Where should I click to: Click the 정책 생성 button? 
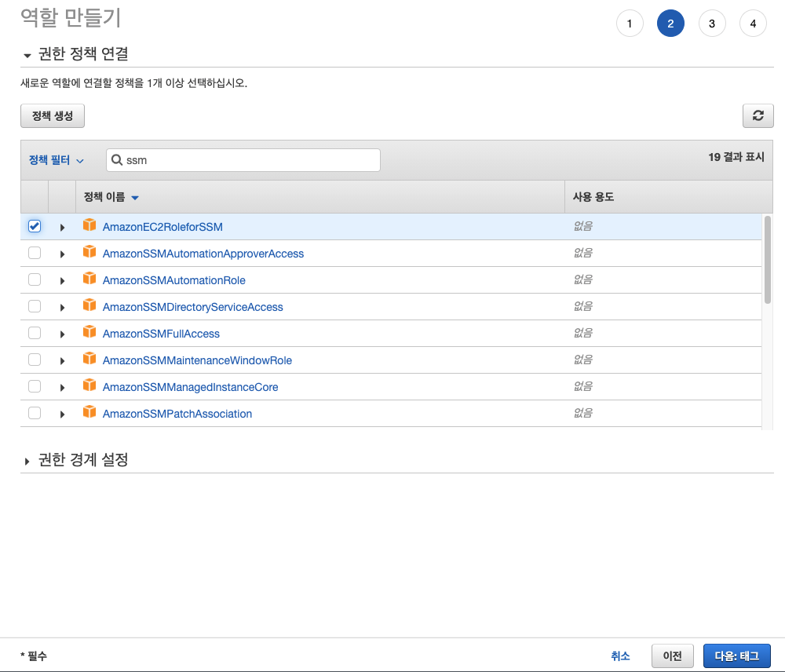coord(53,115)
